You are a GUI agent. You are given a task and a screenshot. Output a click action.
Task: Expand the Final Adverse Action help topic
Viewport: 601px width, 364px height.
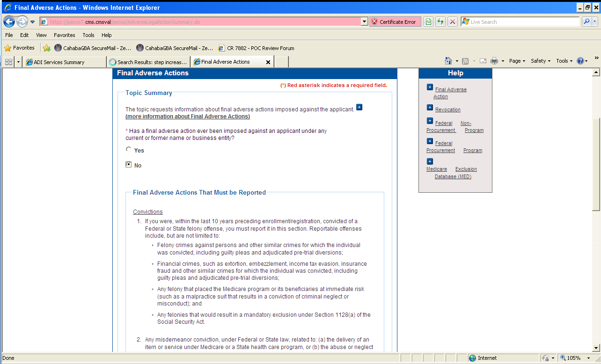pos(430,87)
